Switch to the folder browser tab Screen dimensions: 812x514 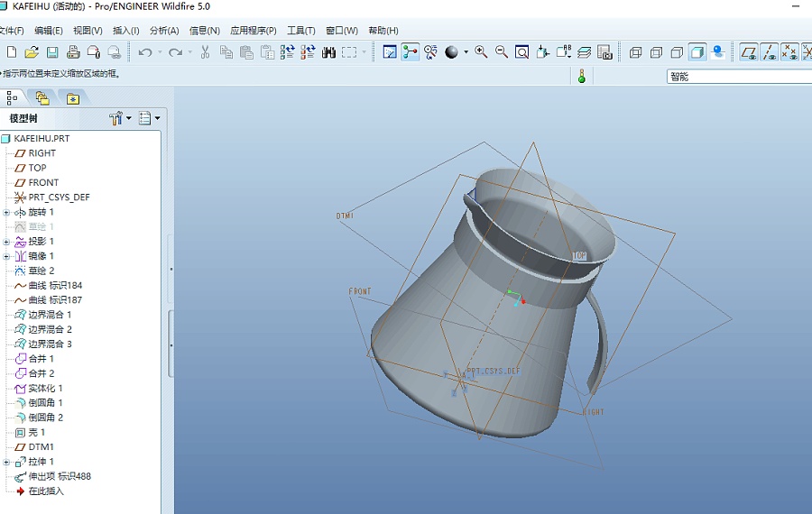click(x=42, y=97)
